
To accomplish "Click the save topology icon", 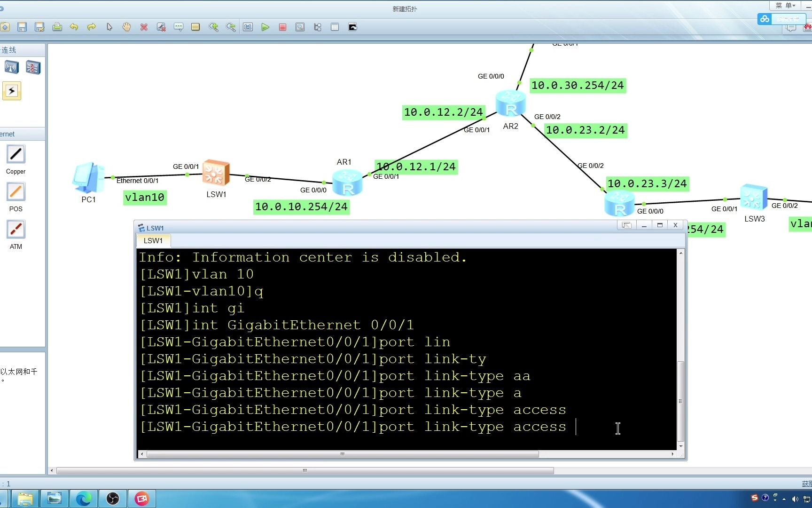I will coord(22,27).
